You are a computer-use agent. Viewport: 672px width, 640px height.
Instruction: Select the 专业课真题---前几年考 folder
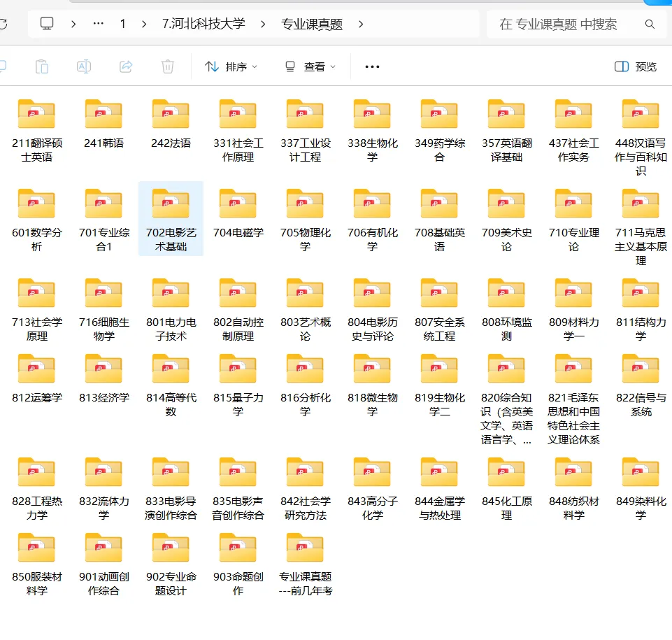305,565
